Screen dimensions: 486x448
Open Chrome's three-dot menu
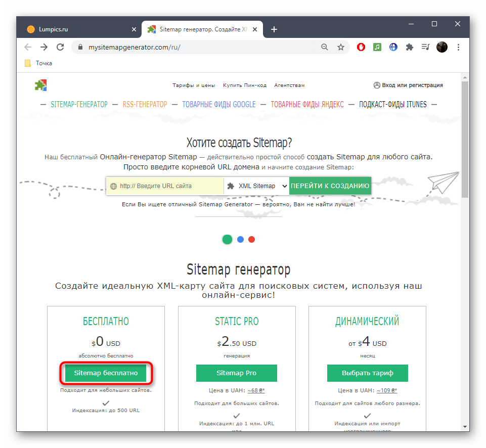tap(458, 47)
